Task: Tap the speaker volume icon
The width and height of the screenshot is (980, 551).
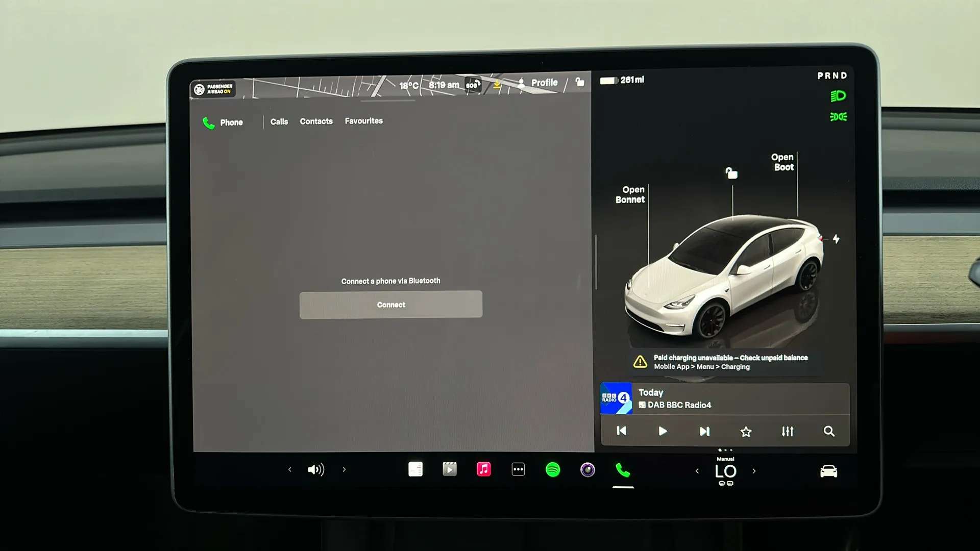Action: (x=316, y=469)
